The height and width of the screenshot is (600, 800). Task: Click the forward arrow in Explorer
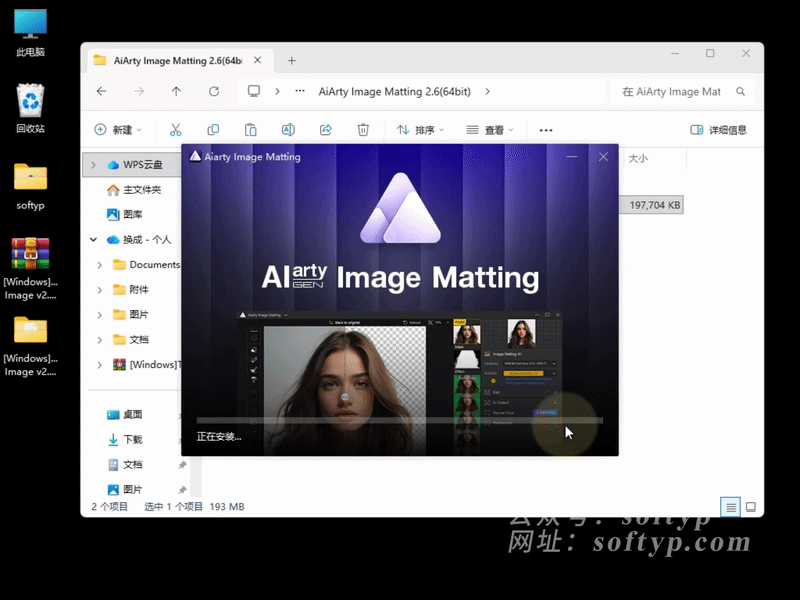(139, 91)
